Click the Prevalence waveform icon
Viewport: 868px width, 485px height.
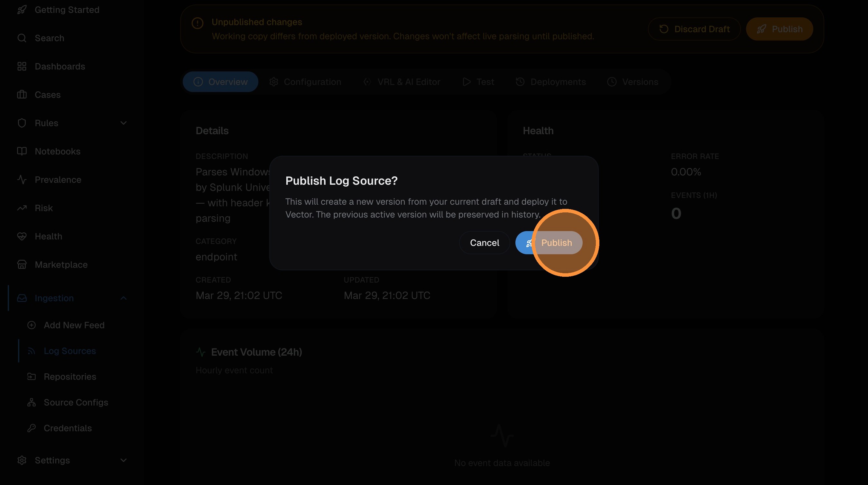pos(22,180)
